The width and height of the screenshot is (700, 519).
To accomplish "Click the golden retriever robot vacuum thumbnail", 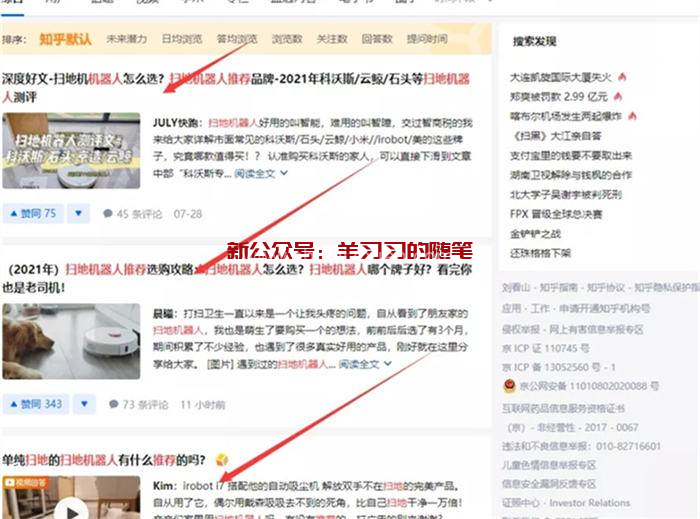I will 71,342.
